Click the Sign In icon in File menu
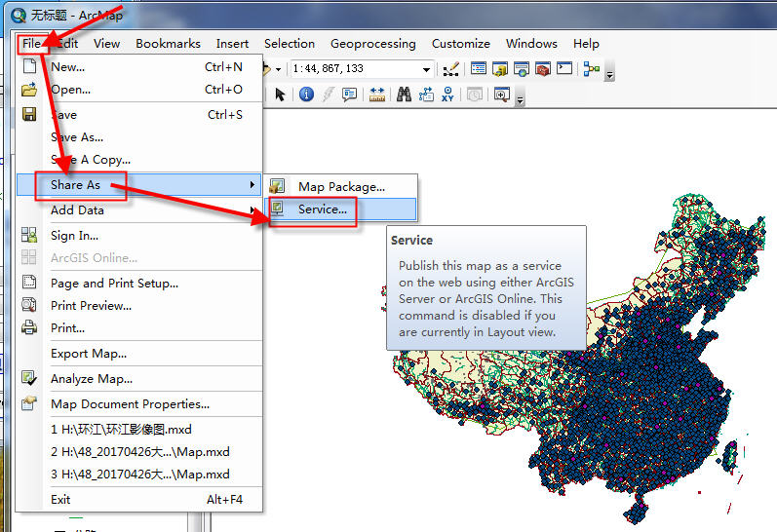777x532 pixels. pos(29,235)
